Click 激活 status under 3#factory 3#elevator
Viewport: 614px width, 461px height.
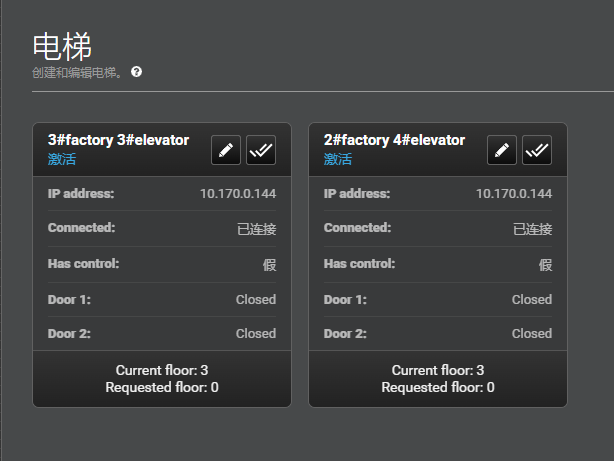[x=62, y=159]
